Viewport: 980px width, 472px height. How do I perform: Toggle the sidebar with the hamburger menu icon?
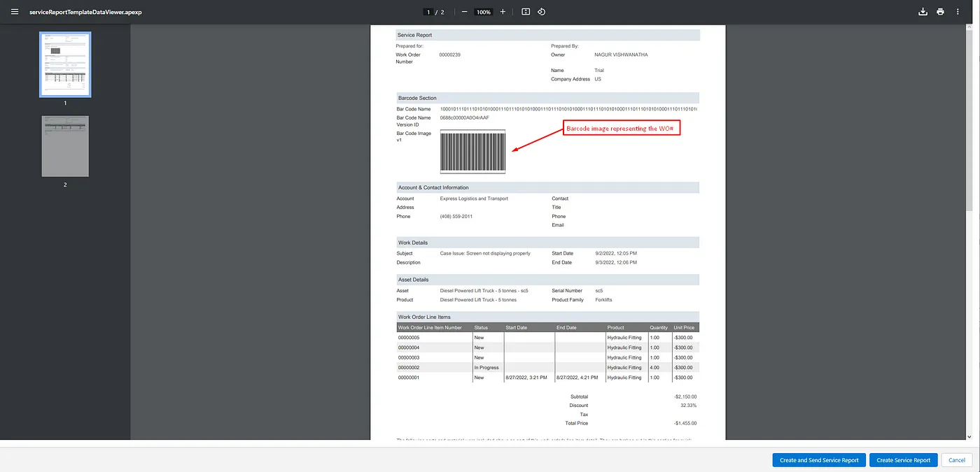click(x=15, y=12)
